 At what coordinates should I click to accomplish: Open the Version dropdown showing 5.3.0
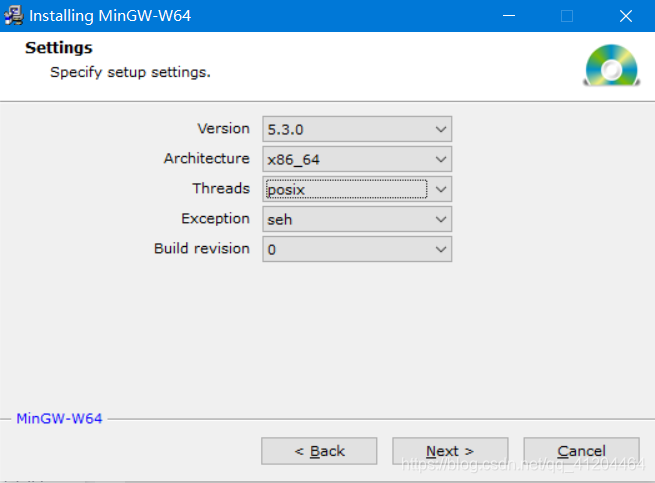(357, 129)
